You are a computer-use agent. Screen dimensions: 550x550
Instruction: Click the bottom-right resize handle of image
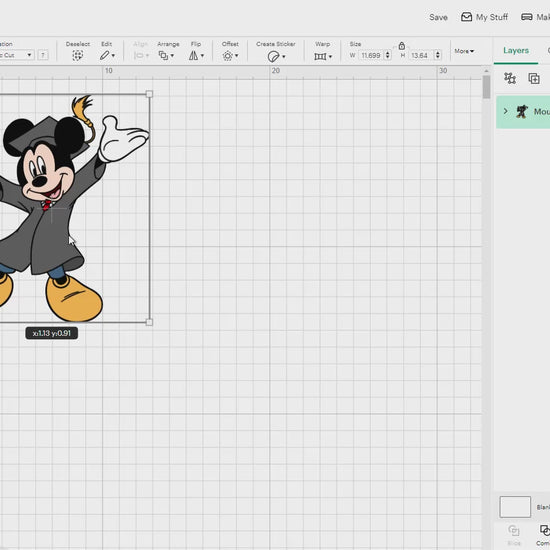149,322
